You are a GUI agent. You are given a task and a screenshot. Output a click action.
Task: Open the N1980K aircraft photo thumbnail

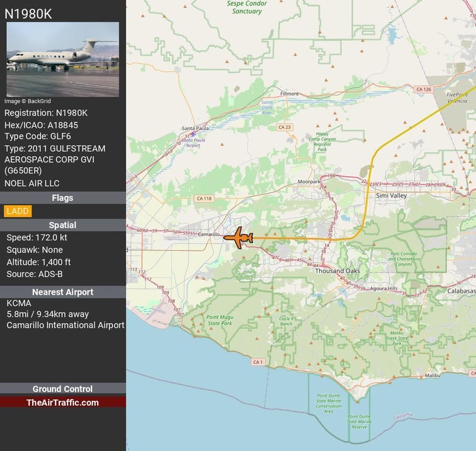62,59
